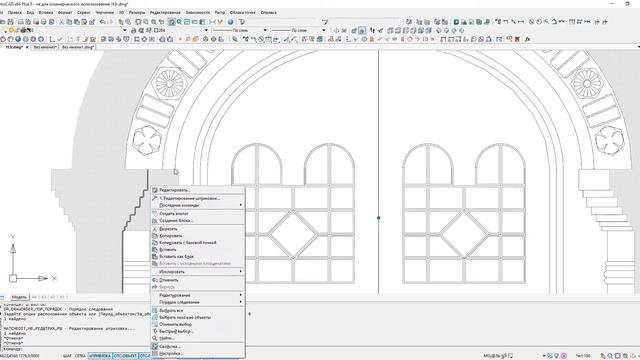640x360 pixels.
Task: Click the printer icon in the layer toolbar
Action: point(134,30)
